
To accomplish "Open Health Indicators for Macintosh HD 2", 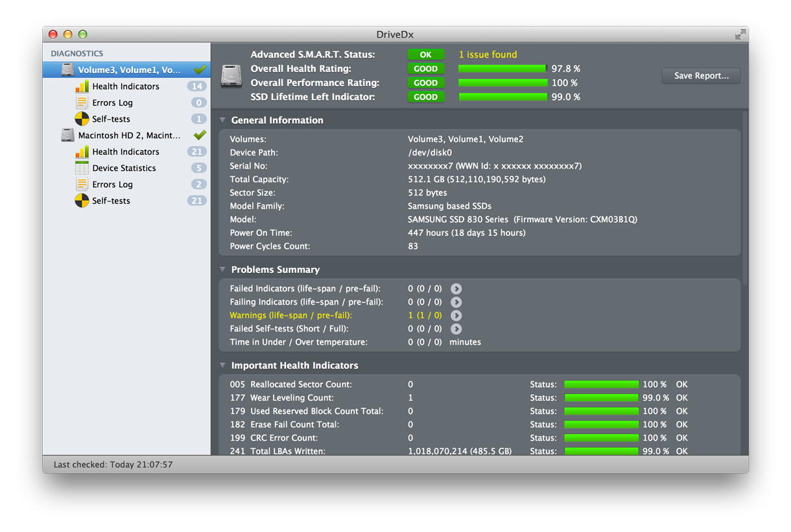I will (125, 152).
